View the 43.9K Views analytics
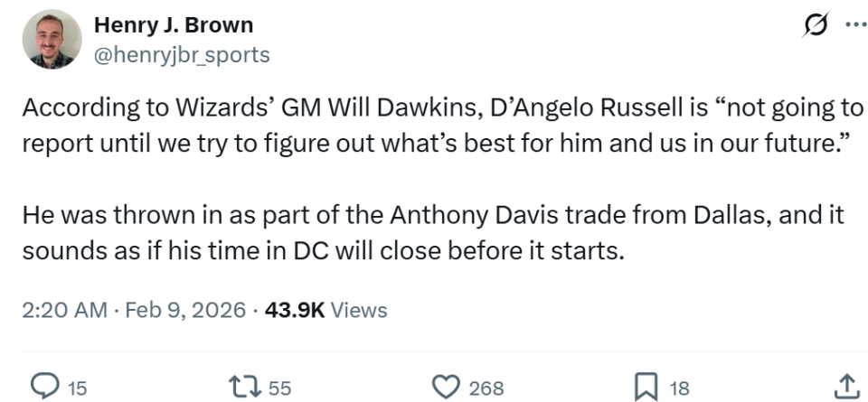The width and height of the screenshot is (868, 402). click(x=326, y=310)
